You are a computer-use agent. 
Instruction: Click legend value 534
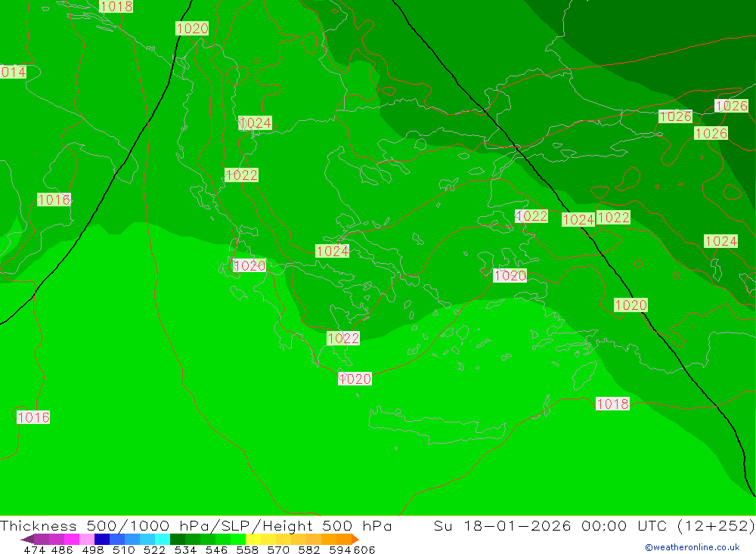pyautogui.click(x=185, y=549)
